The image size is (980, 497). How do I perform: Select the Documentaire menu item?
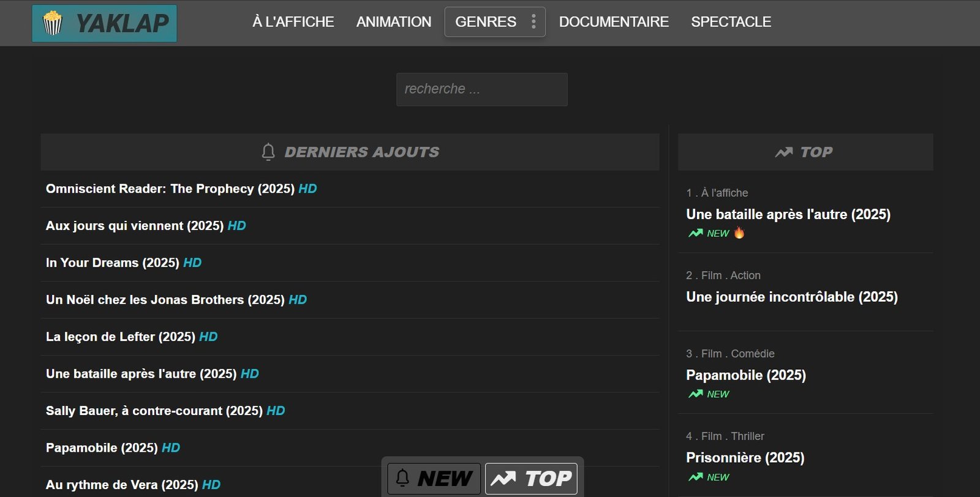click(x=614, y=22)
